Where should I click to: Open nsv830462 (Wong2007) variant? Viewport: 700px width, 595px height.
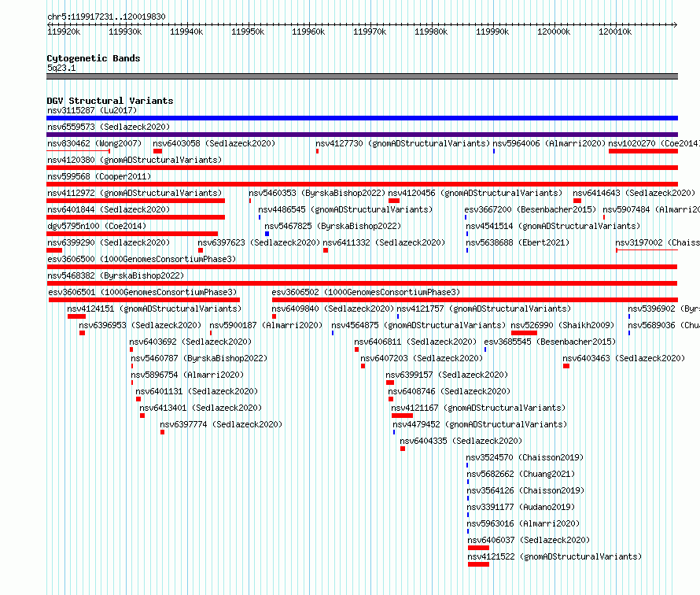[x=94, y=143]
